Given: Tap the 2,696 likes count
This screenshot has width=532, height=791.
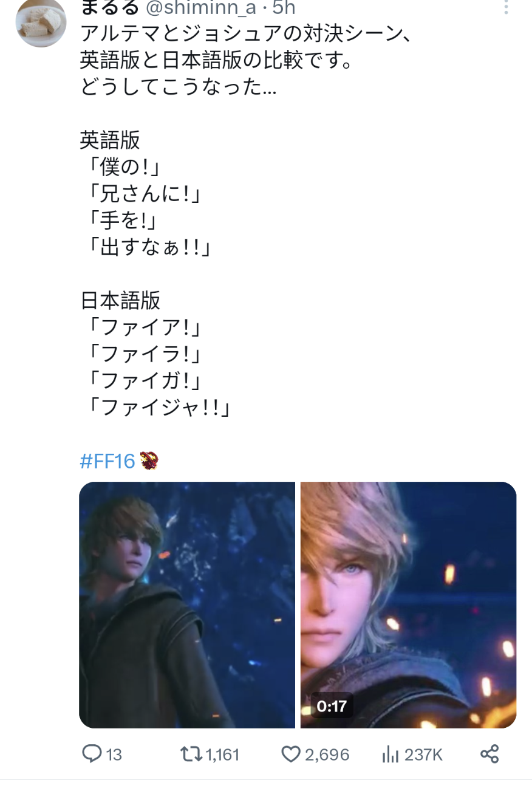Looking at the screenshot, I should click(x=327, y=755).
